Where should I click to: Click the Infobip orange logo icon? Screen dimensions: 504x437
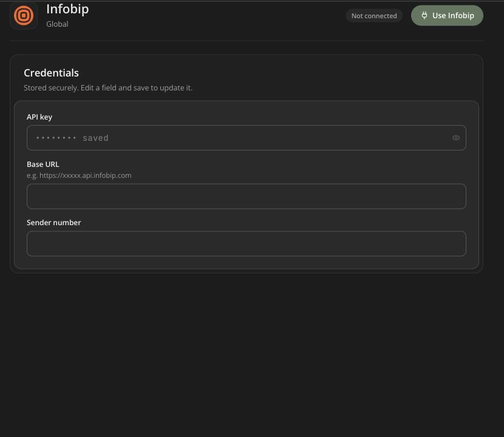tap(24, 15)
